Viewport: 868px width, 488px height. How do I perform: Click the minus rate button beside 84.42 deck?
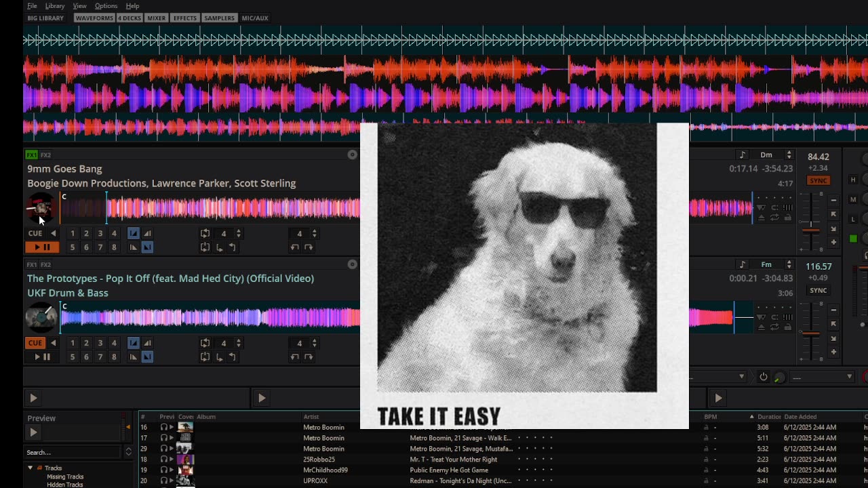point(833,200)
